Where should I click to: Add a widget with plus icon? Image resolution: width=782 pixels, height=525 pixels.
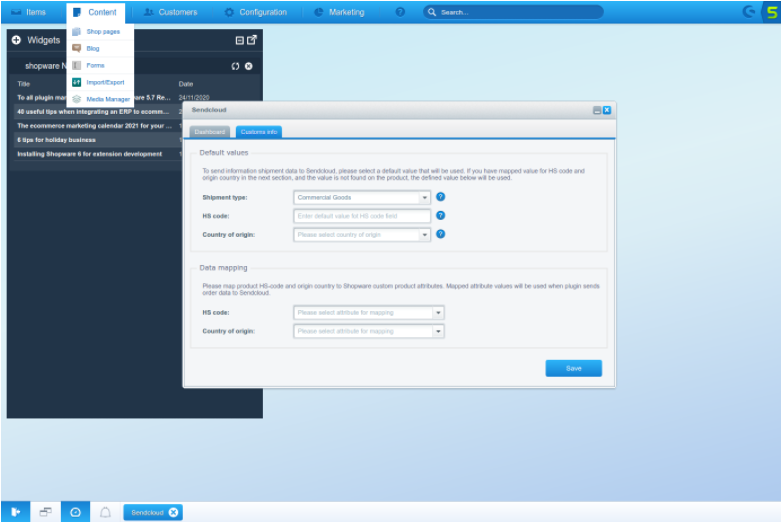(16, 40)
